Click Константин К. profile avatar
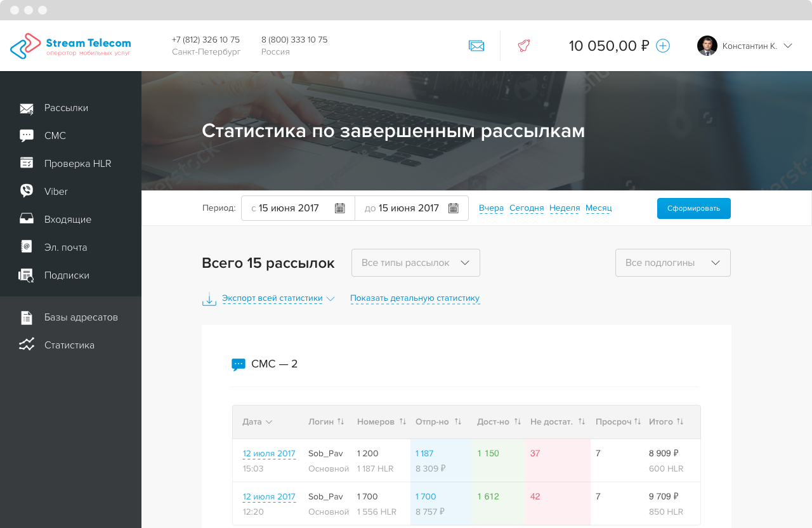Viewport: 812px width, 528px height. coord(707,46)
